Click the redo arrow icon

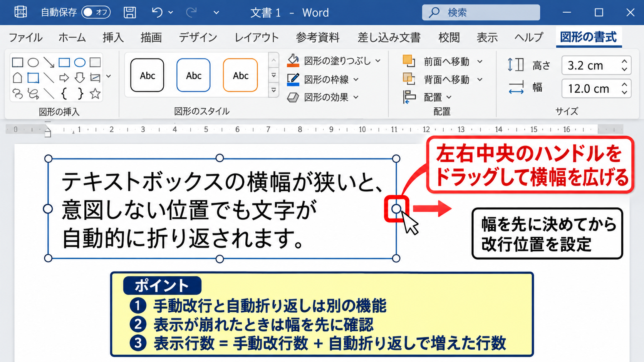[191, 12]
